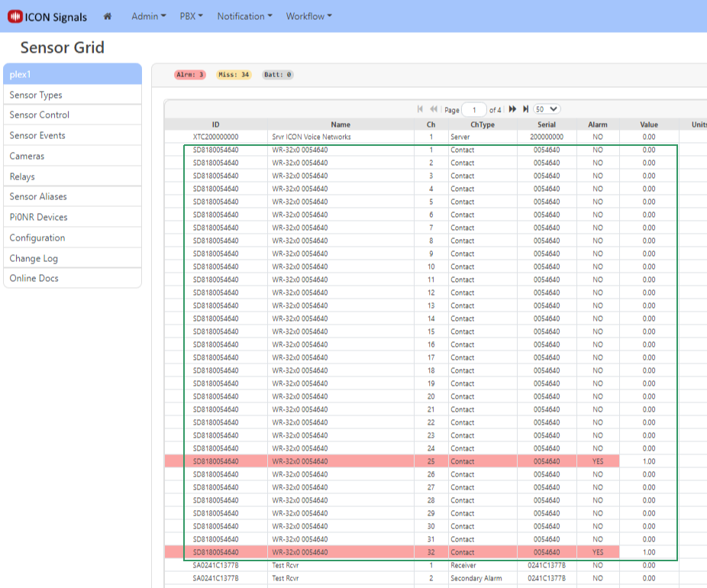
Task: Click the Miss: 34 badge
Action: pyautogui.click(x=234, y=75)
